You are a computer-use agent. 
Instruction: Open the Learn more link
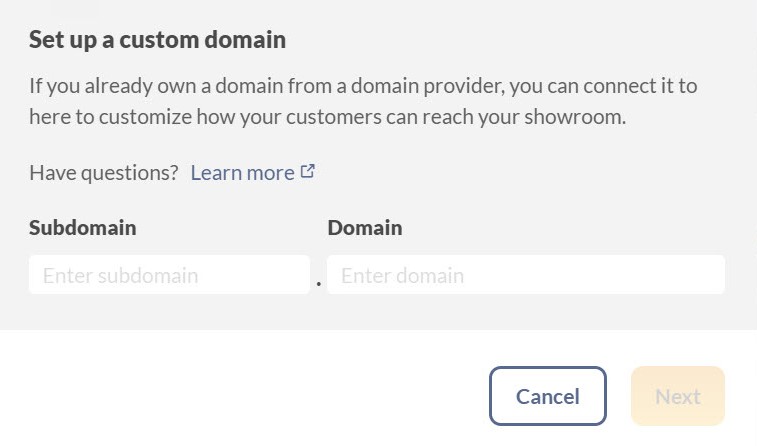(x=252, y=172)
